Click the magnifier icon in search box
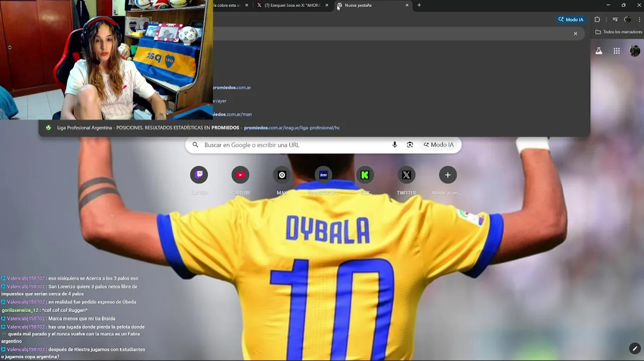Image resolution: width=644 pixels, height=361 pixels. point(195,145)
